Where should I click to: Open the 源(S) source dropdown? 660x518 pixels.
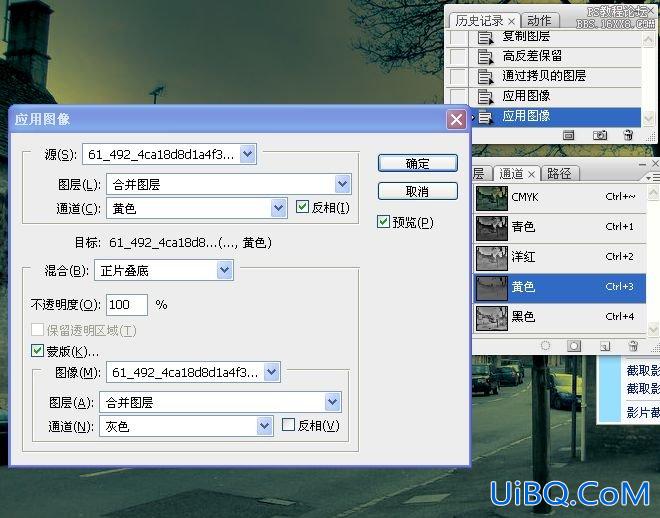coord(169,154)
